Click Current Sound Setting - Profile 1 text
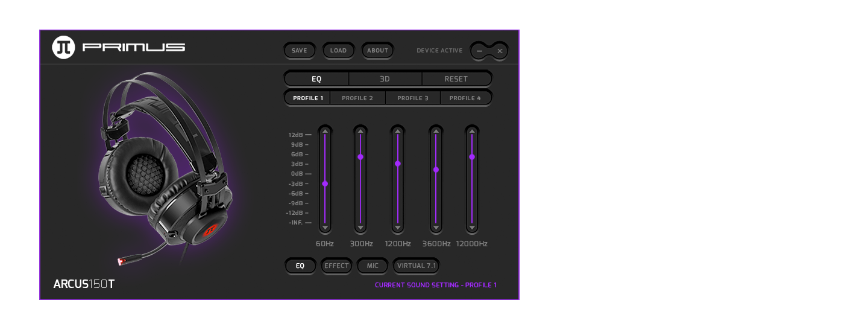The height and width of the screenshot is (332, 868). click(x=436, y=285)
